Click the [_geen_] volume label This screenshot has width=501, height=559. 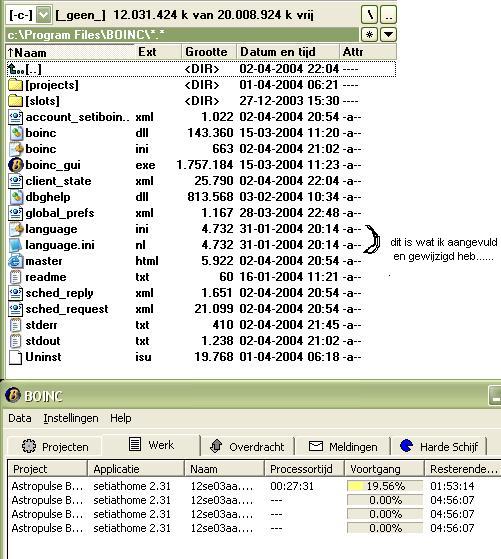pos(81,15)
